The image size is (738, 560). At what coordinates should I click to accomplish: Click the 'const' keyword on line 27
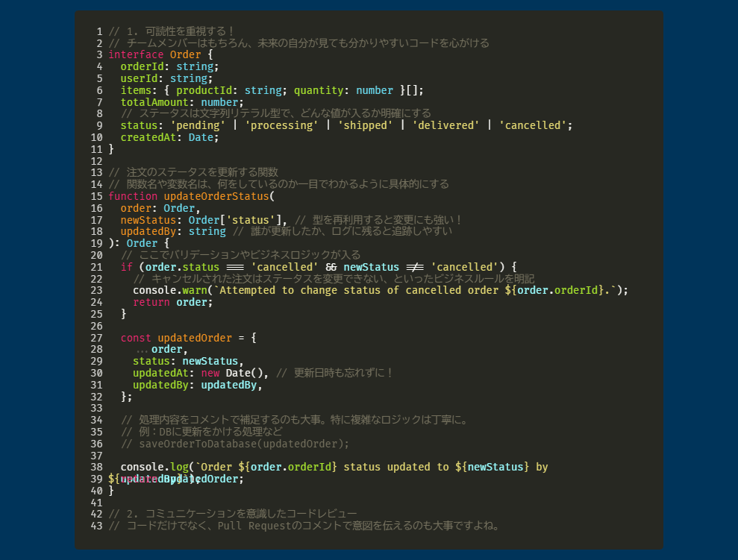136,337
